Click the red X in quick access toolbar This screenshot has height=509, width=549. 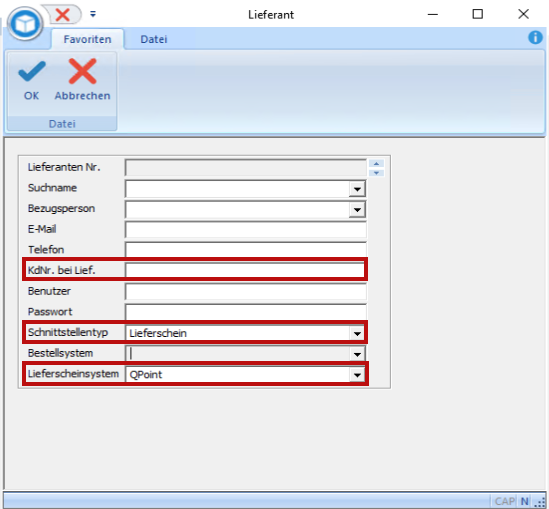pos(63,15)
